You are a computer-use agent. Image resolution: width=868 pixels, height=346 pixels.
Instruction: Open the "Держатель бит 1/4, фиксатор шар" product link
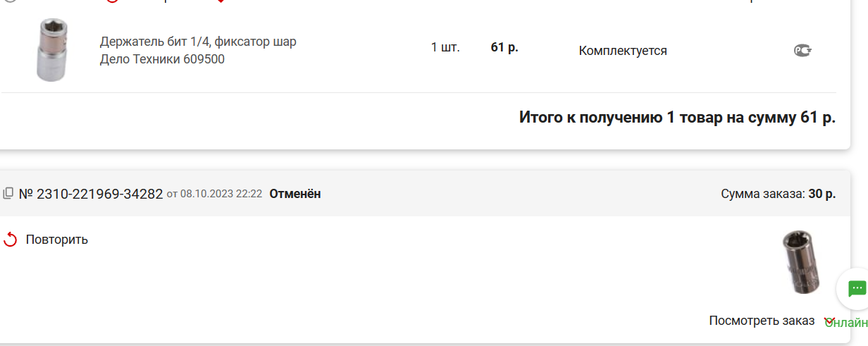coord(198,42)
